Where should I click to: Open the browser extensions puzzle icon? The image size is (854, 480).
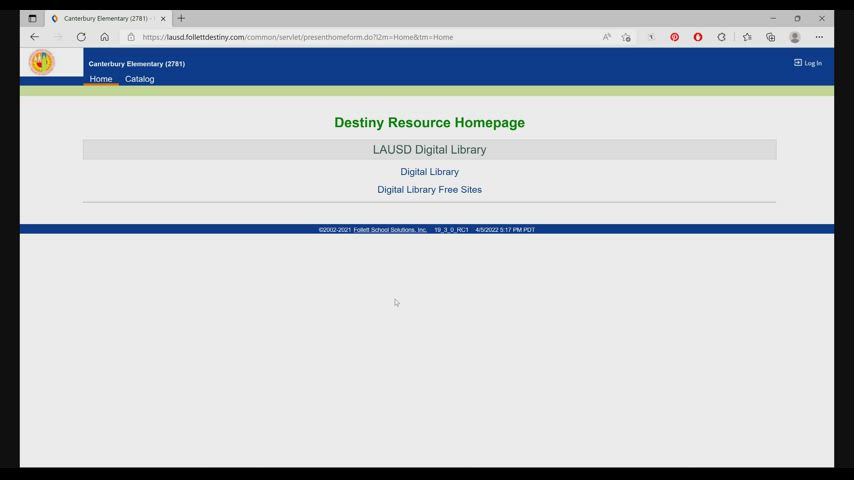pos(722,37)
